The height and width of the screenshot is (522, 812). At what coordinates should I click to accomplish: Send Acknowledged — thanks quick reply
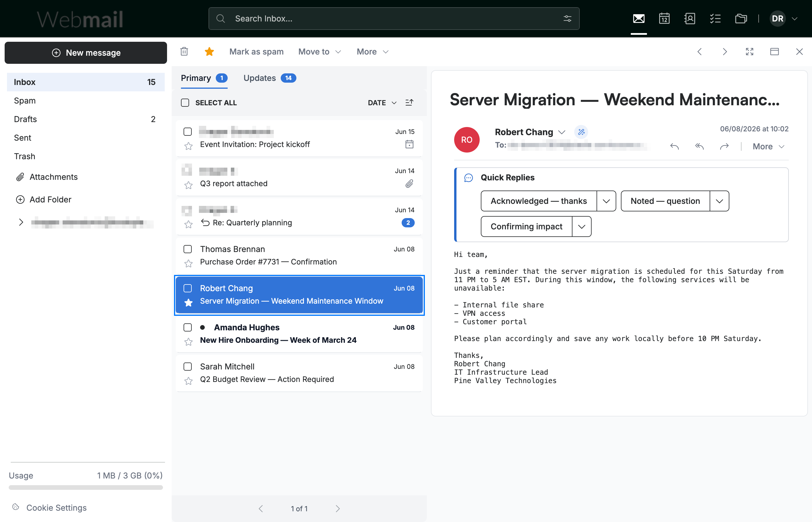539,201
